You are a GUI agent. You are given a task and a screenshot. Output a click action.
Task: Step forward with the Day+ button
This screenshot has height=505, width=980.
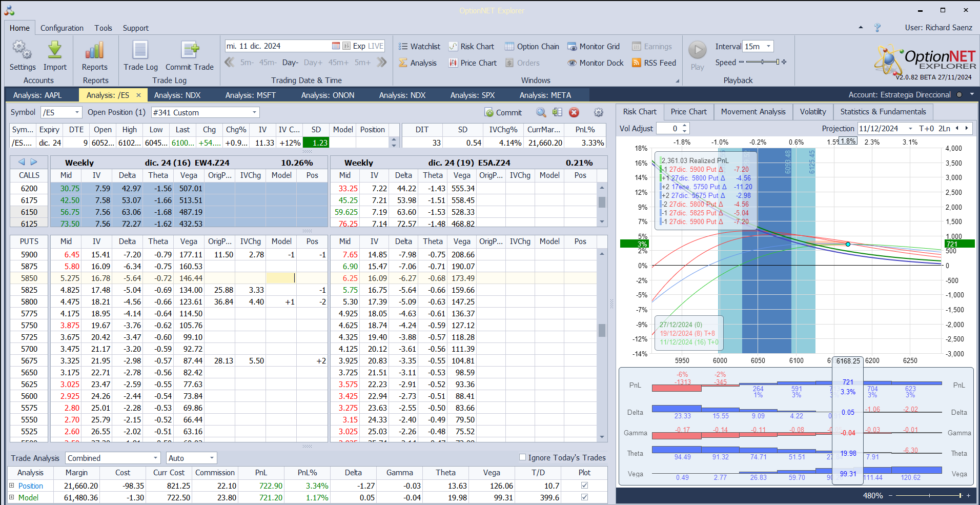[313, 63]
